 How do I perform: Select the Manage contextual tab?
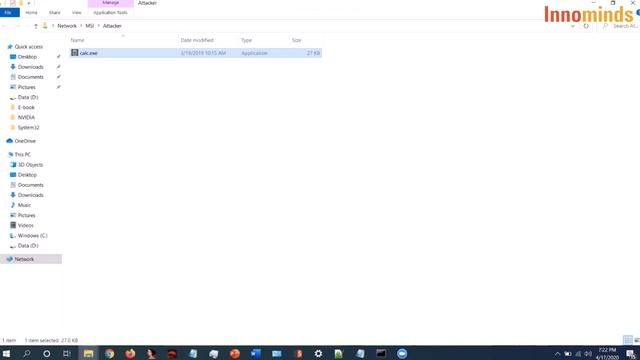111,3
